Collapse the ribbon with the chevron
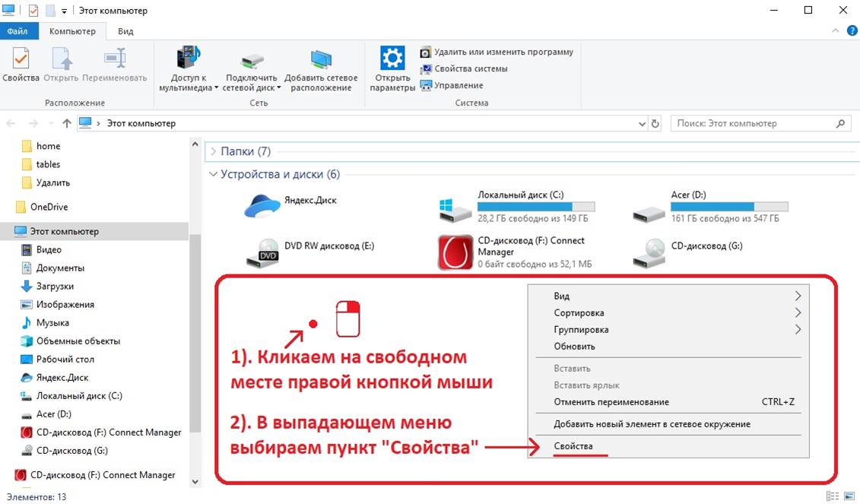The image size is (860, 504). [x=836, y=30]
